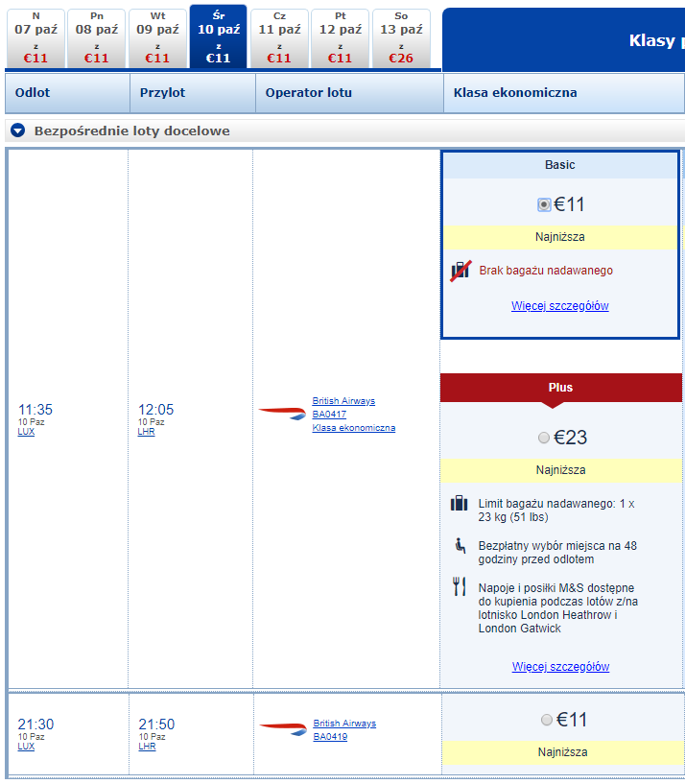Select the Wt 09 paź date tab
Viewport: 685px width, 784px height.
coord(157,38)
